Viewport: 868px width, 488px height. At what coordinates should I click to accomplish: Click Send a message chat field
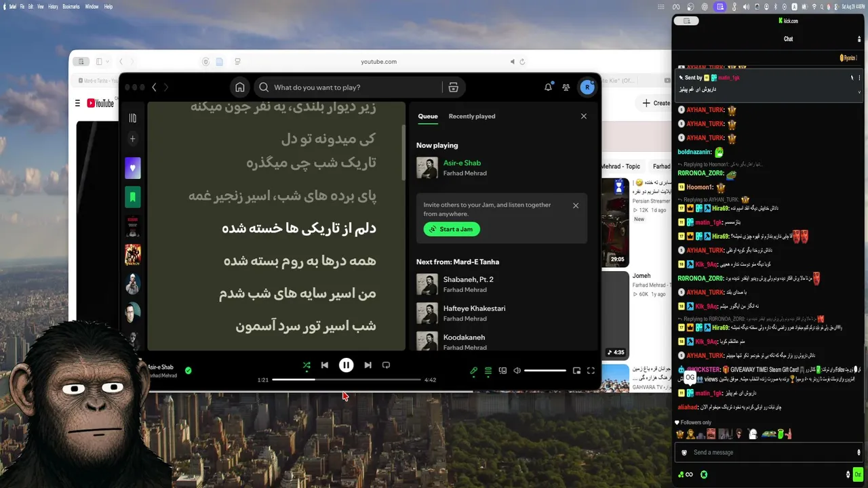coord(768,453)
